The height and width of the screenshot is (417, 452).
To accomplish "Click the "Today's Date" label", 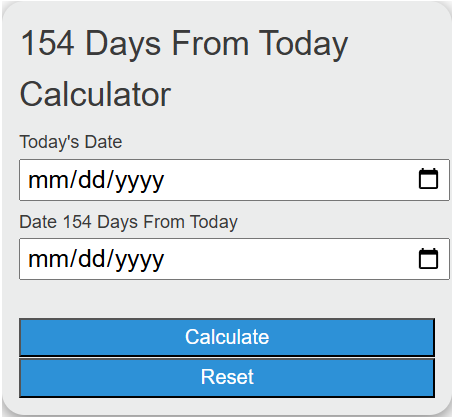I will tap(71, 142).
